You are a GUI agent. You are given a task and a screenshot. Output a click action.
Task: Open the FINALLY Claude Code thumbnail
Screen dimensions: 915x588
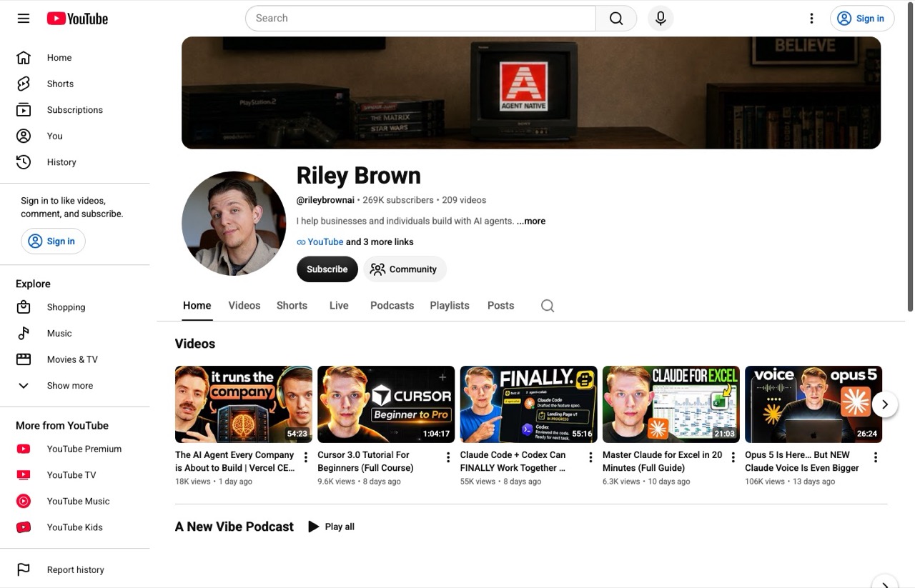pyautogui.click(x=528, y=404)
